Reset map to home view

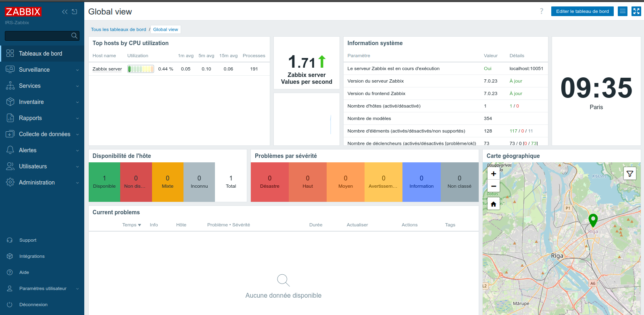[494, 204]
